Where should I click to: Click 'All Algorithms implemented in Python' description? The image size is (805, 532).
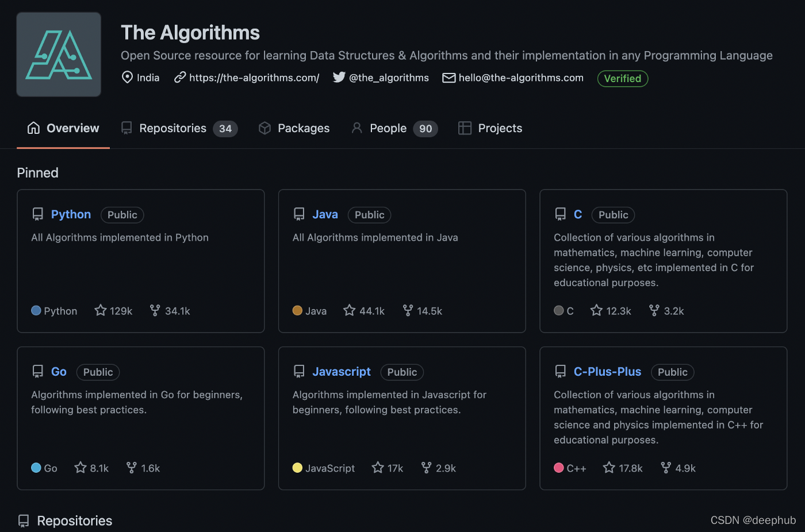pyautogui.click(x=120, y=237)
